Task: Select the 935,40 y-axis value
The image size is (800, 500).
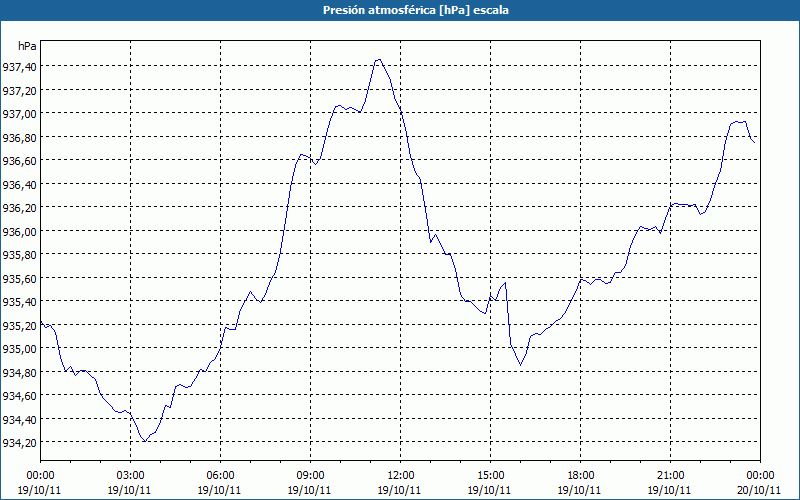Action: click(19, 302)
